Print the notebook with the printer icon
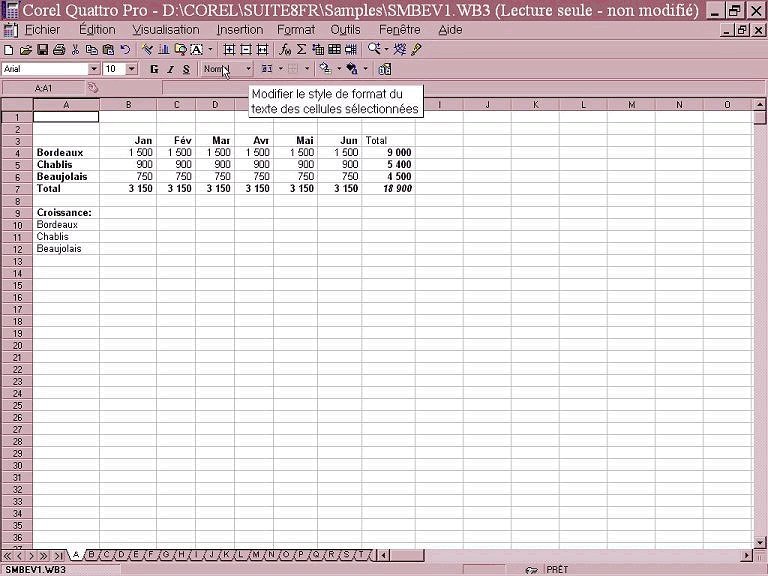 point(59,49)
